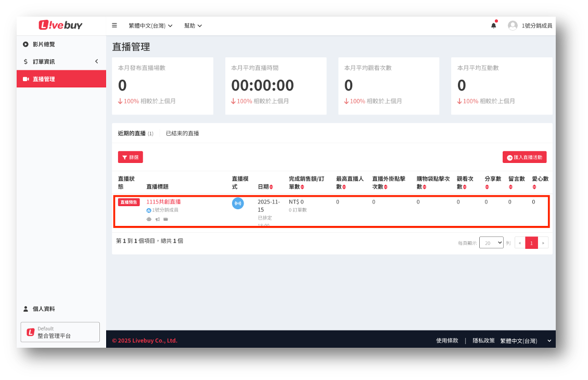Image resolution: width=588 pixels, height=380 pixels.
Task: Click the user avatar icon in header
Action: (513, 26)
